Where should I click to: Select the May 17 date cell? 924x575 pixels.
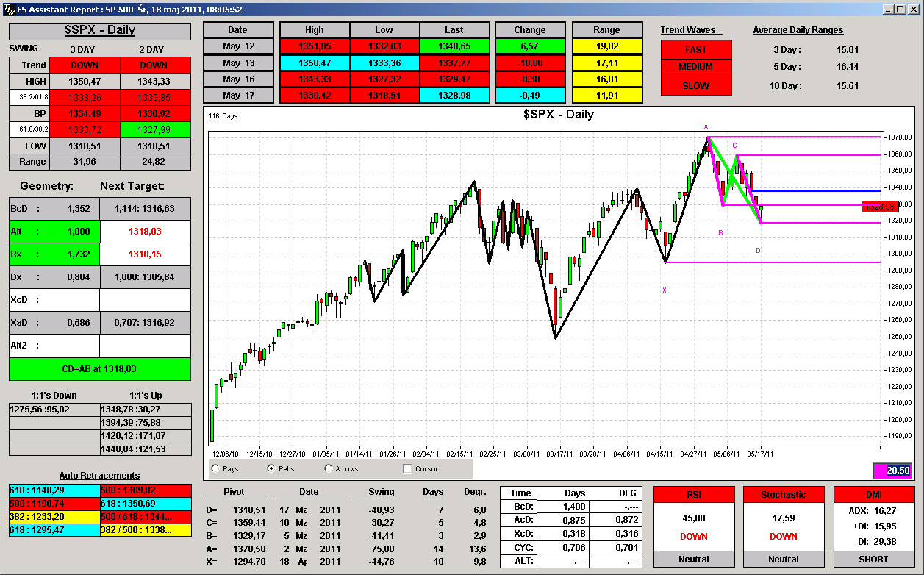(x=237, y=95)
